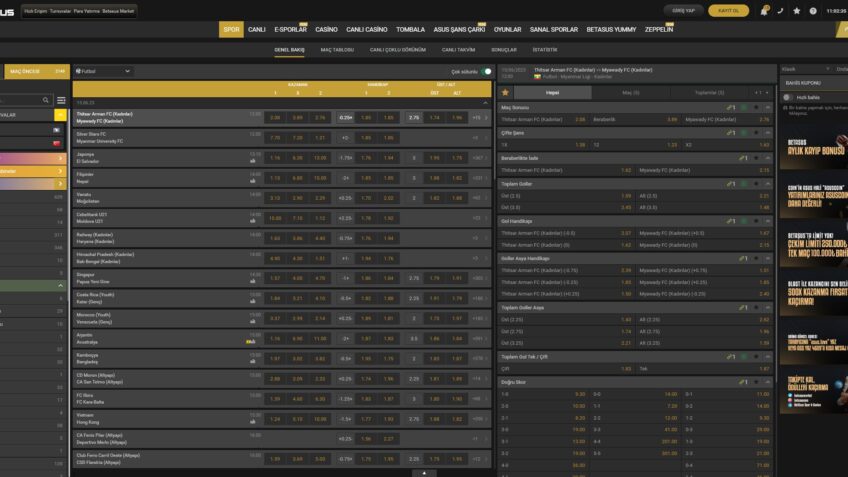Screen dimensions: 848x477
Task: Click the user profile icon in header
Action: 812,11
